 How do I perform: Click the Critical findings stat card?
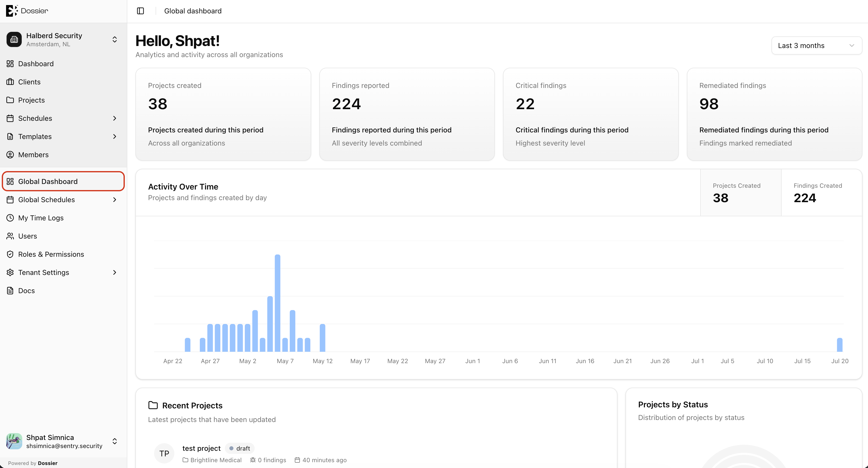pos(590,114)
